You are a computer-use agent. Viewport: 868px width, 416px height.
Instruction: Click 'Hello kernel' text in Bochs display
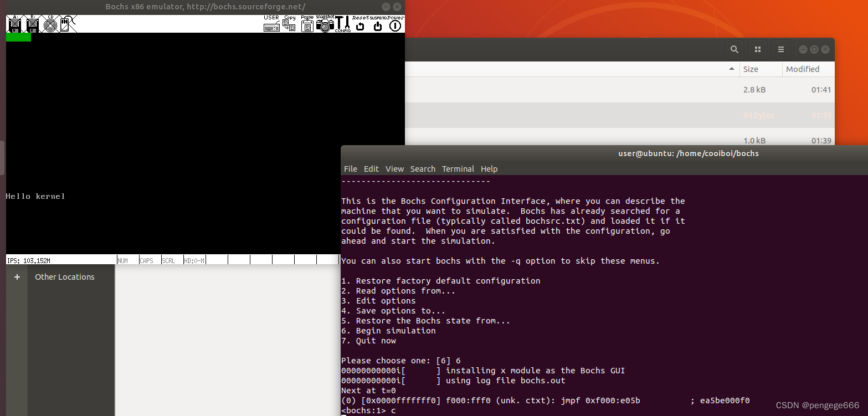(35, 196)
